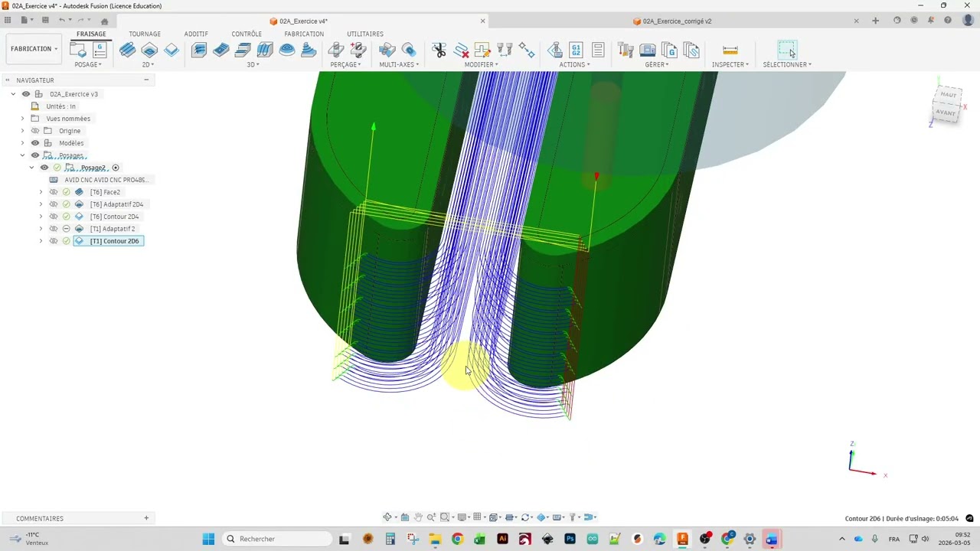Toggle visibility of Origine folder
The width and height of the screenshot is (980, 551).
tap(34, 131)
